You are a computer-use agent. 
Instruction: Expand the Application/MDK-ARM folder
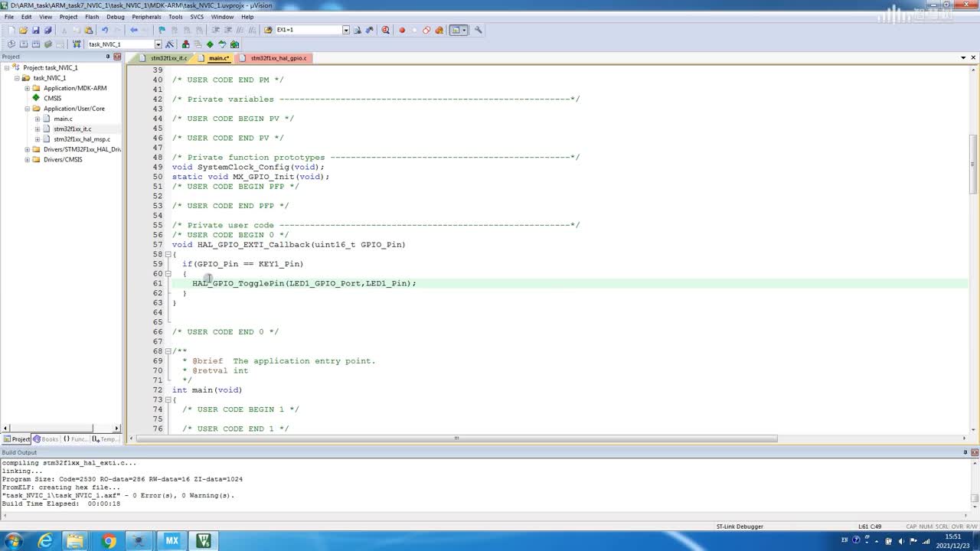pos(27,88)
